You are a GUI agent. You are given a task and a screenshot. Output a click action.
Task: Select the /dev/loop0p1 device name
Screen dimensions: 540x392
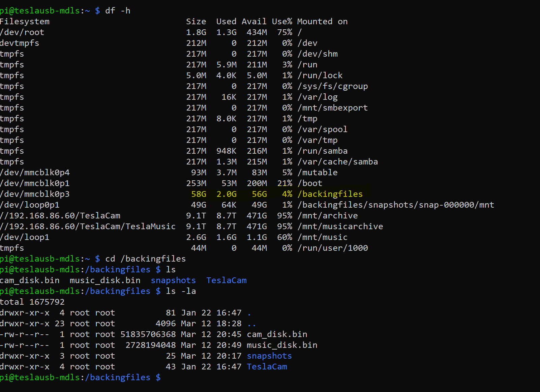(x=30, y=205)
